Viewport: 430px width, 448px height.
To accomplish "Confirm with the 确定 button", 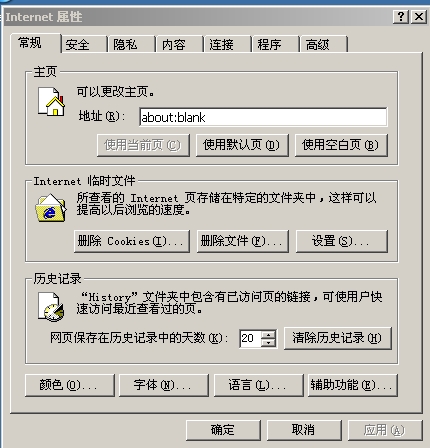I will [x=223, y=430].
